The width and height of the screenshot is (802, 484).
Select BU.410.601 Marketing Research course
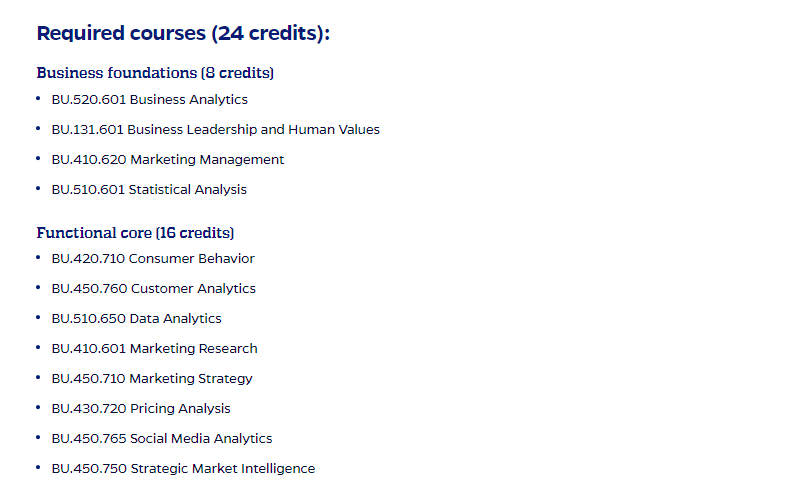click(154, 348)
